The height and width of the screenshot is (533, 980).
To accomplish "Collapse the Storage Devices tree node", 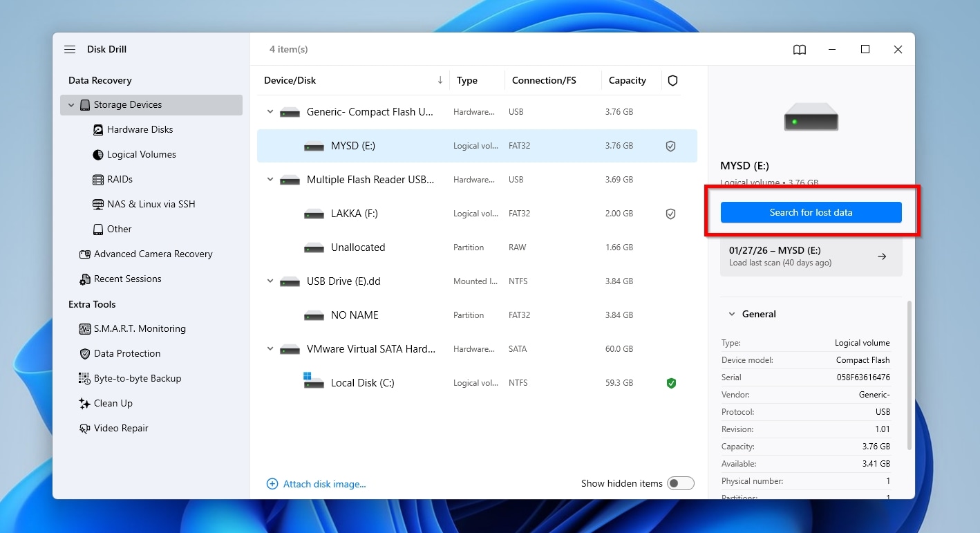I will 71,105.
